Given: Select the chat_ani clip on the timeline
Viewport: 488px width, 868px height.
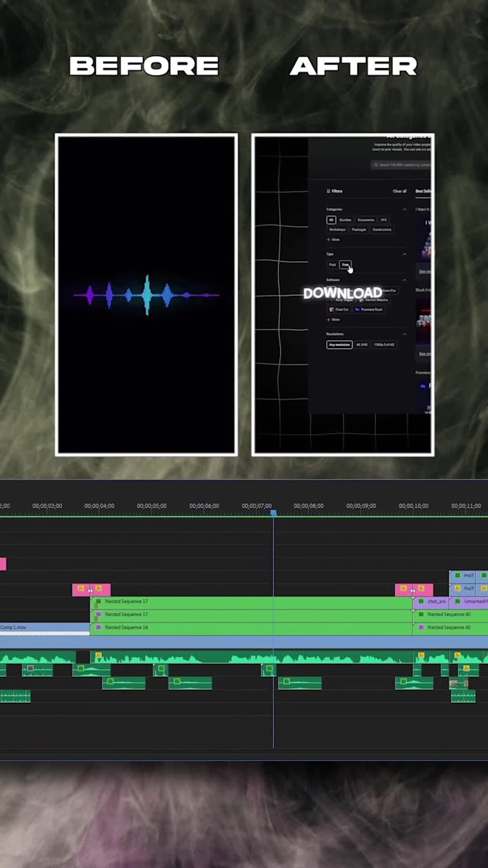Looking at the screenshot, I should pos(431,602).
